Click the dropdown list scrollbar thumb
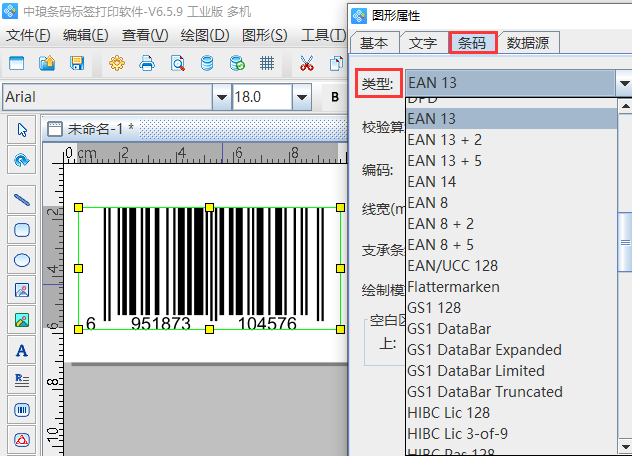632x456 pixels. 625,242
